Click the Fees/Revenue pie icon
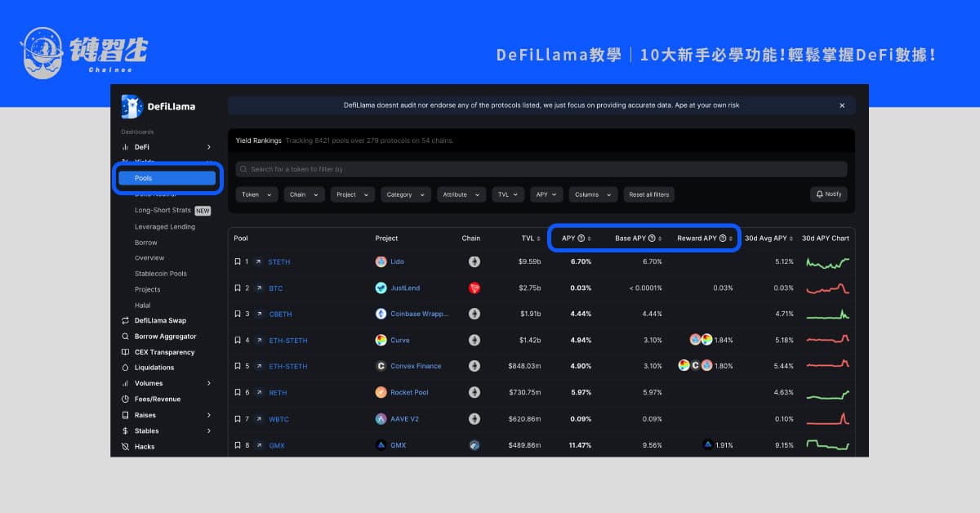This screenshot has width=980, height=513. [125, 399]
